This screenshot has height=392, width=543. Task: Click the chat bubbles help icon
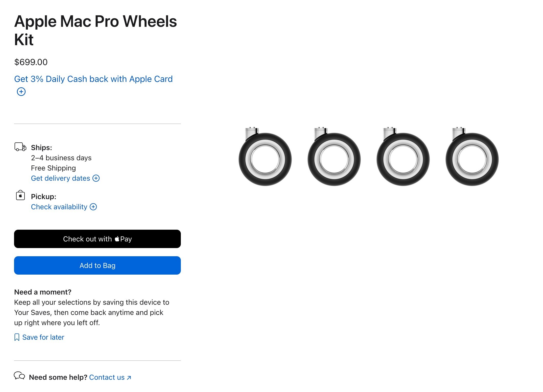(x=19, y=376)
